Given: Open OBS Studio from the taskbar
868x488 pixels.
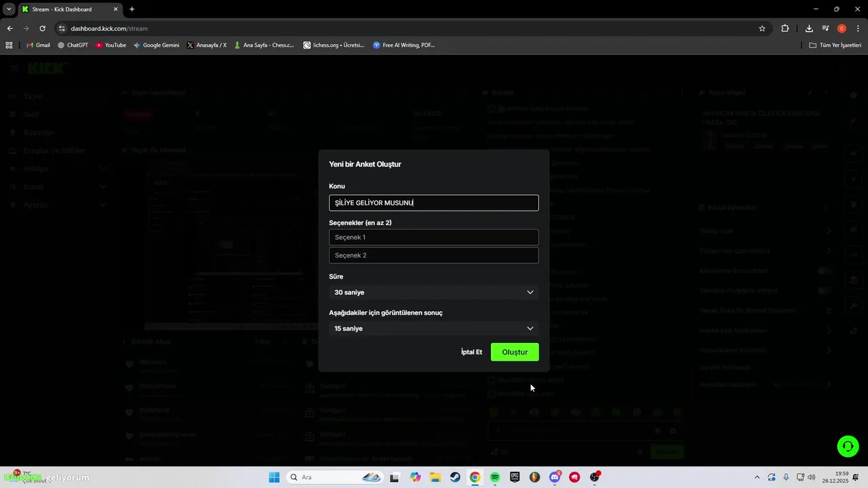Looking at the screenshot, I should [595, 477].
